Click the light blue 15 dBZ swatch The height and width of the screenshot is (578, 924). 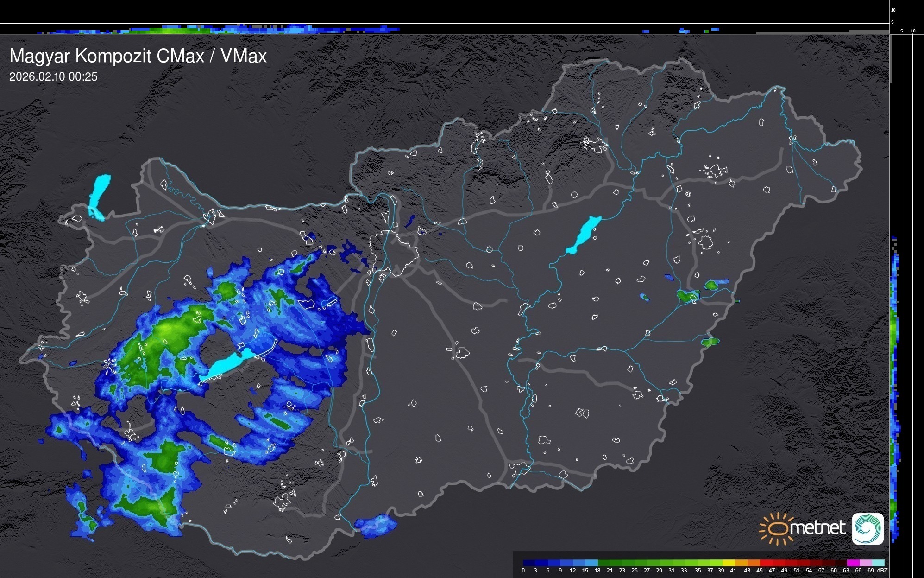click(x=591, y=563)
